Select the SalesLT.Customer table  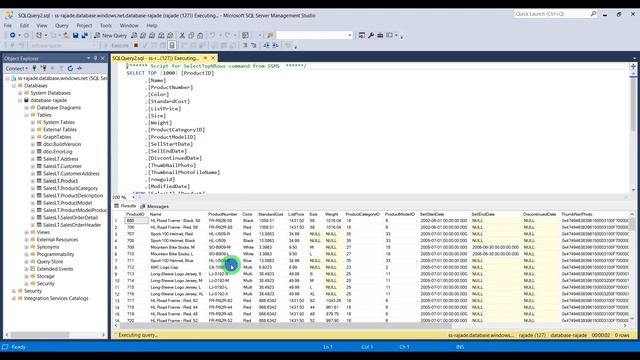[x=62, y=166]
